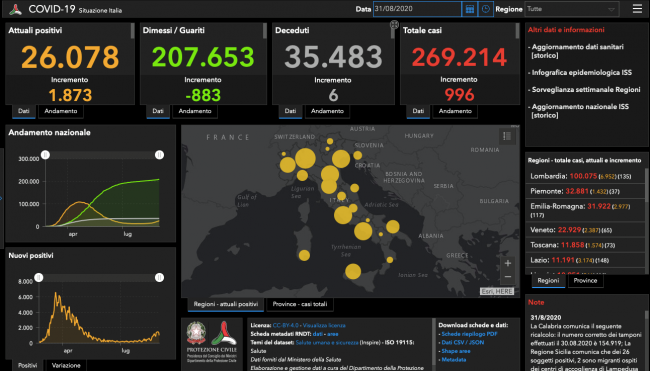This screenshot has height=371, width=650.
Task: Zoom in on the map with plus
Action: 508,263
